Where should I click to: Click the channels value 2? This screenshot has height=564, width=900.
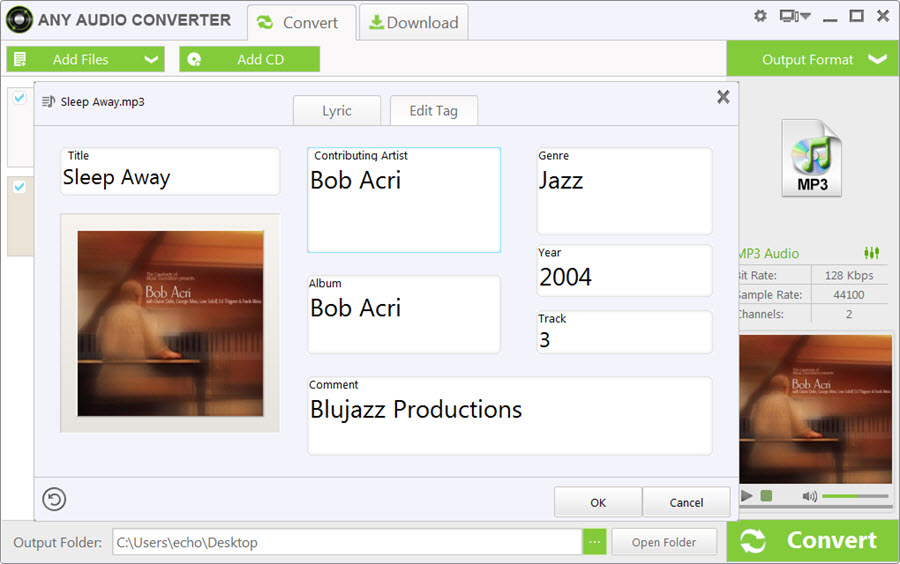849,314
